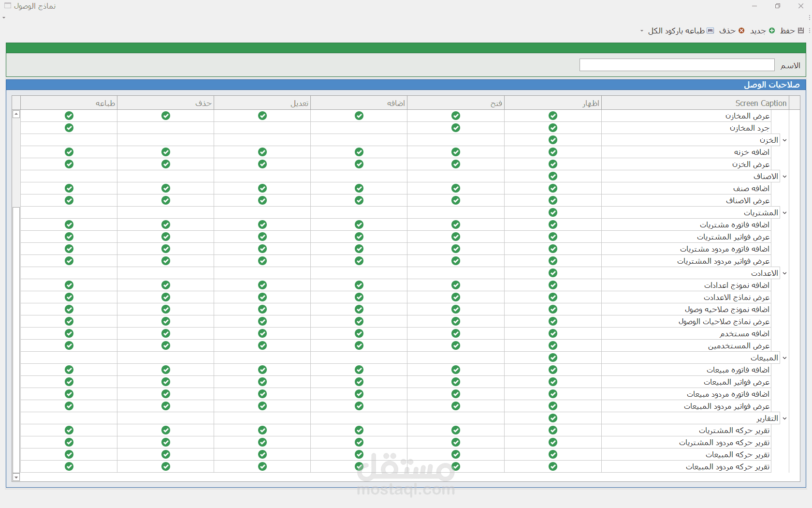Collapse the الخزن group chevron

point(785,140)
